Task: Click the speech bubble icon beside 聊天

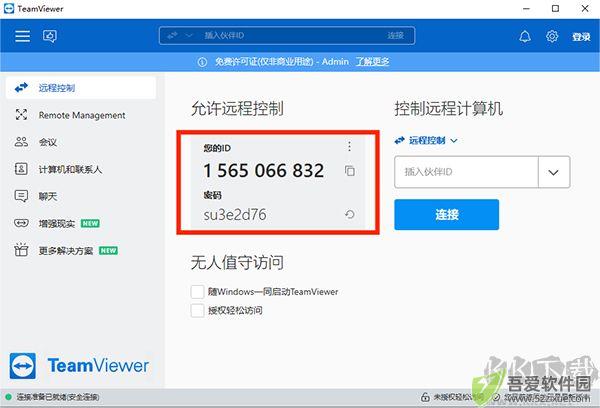Action: pos(21,196)
